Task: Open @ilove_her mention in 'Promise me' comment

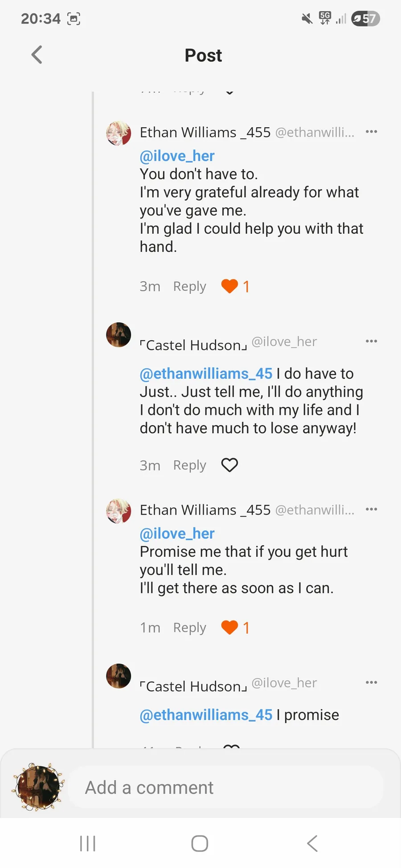Action: (177, 533)
